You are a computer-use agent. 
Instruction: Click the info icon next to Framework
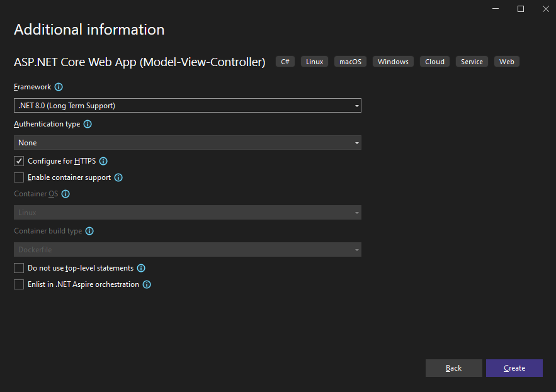coord(59,87)
